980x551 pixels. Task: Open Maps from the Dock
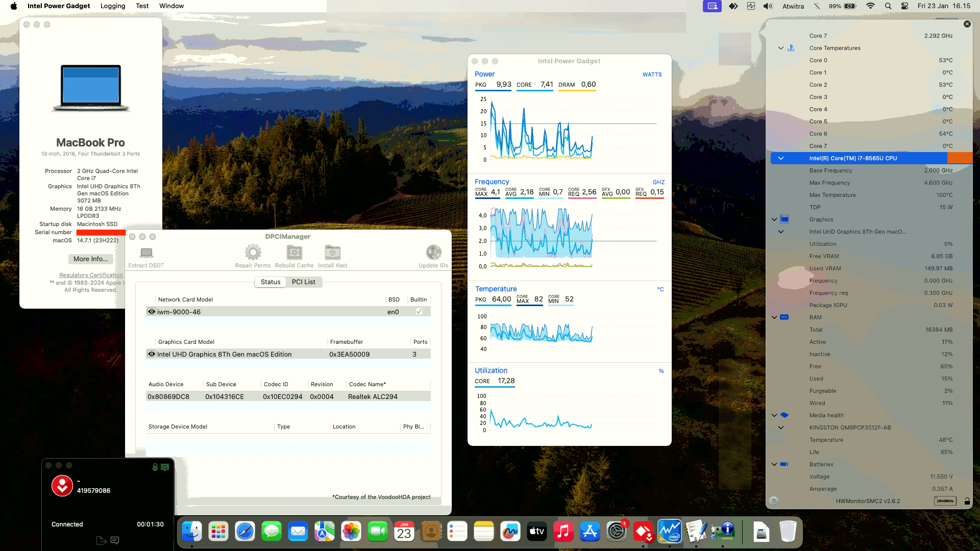pyautogui.click(x=325, y=532)
